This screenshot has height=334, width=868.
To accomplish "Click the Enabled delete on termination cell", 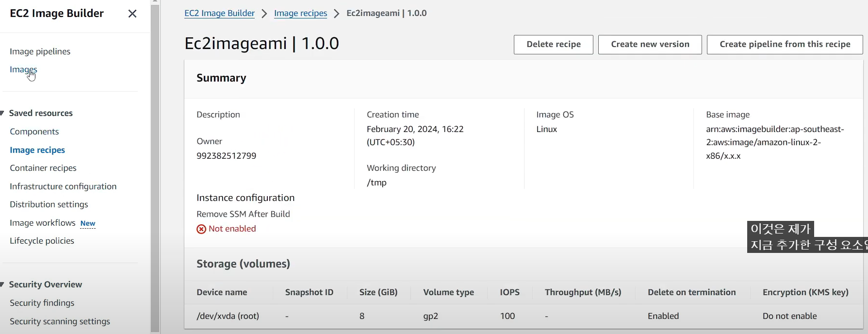I will [x=663, y=316].
